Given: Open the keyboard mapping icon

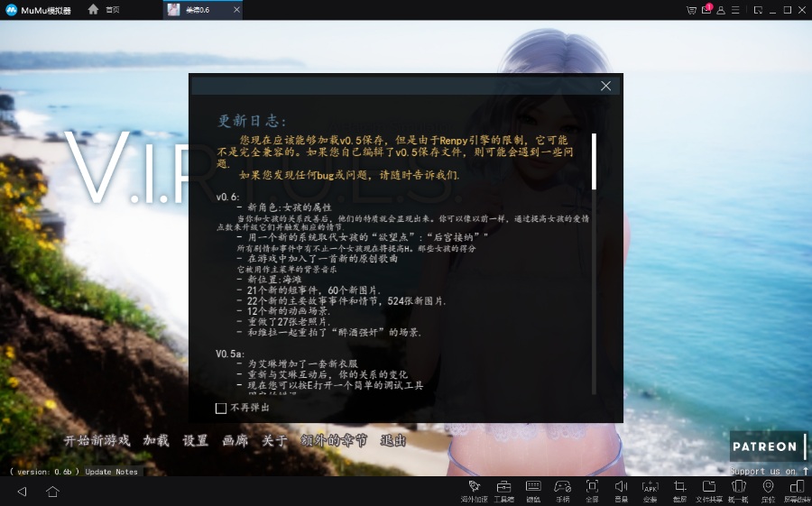Looking at the screenshot, I should tap(533, 491).
